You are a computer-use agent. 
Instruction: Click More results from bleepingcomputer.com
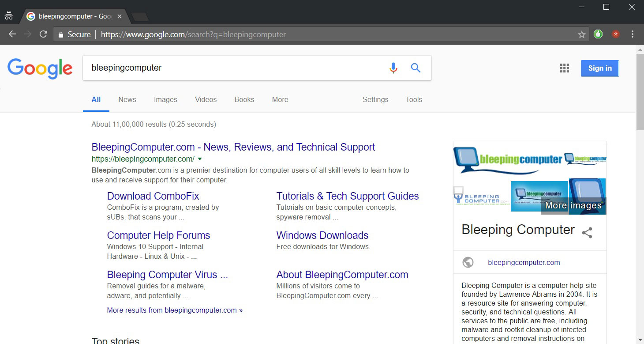click(x=175, y=310)
